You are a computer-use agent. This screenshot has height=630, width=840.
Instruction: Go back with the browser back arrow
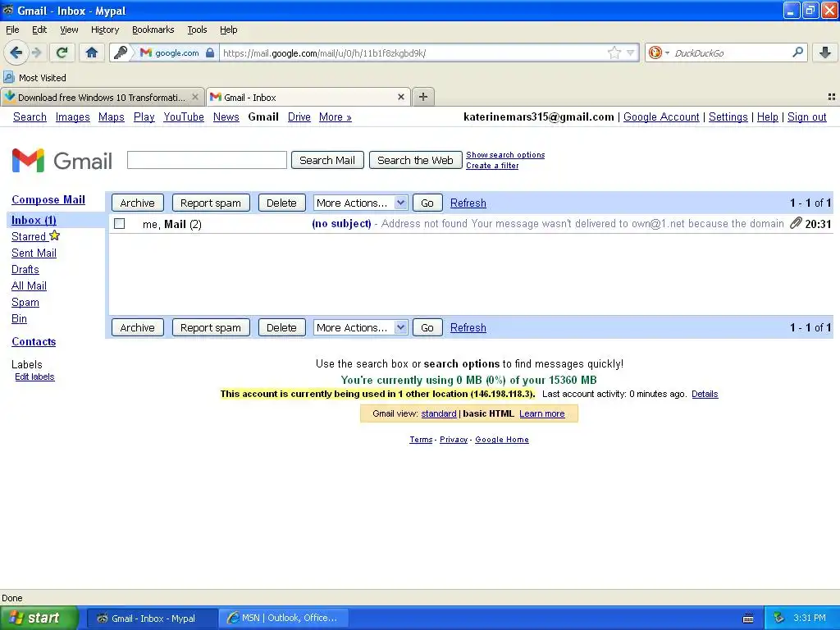pyautogui.click(x=16, y=52)
